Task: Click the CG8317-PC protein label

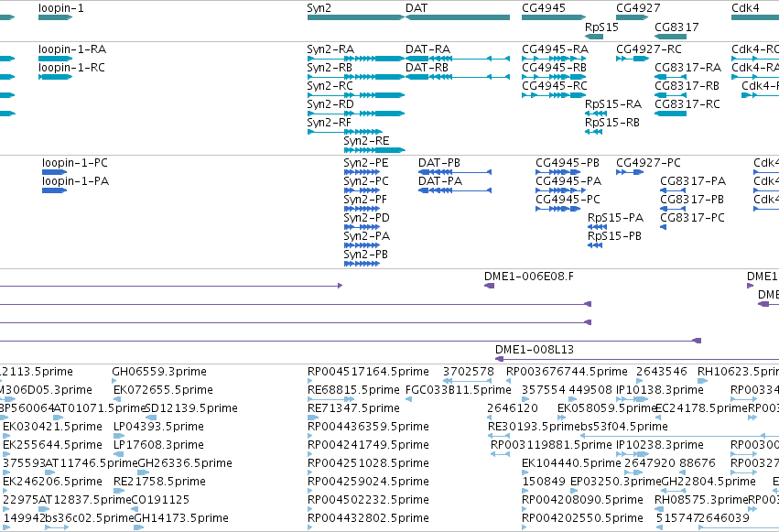Action: point(692,218)
